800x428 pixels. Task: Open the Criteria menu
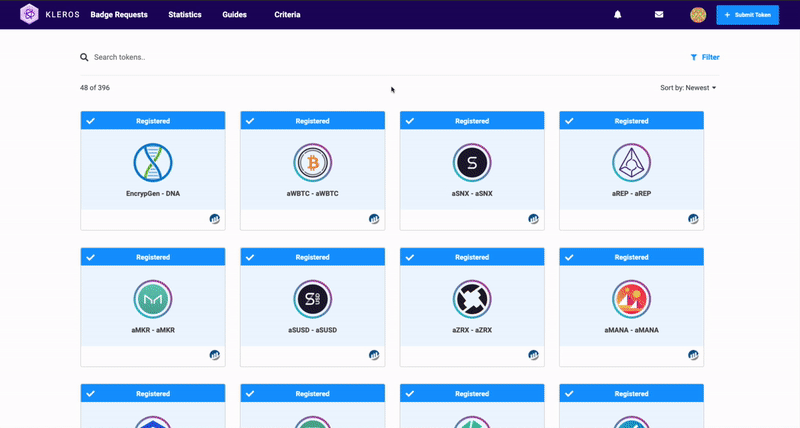coord(287,15)
